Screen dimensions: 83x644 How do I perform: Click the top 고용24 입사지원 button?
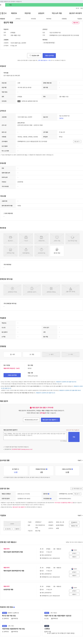[x=49, y=55]
